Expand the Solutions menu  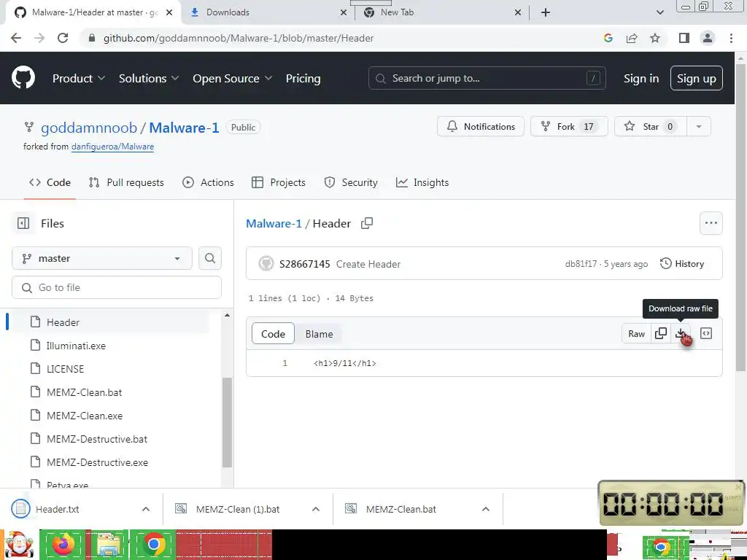click(x=149, y=78)
